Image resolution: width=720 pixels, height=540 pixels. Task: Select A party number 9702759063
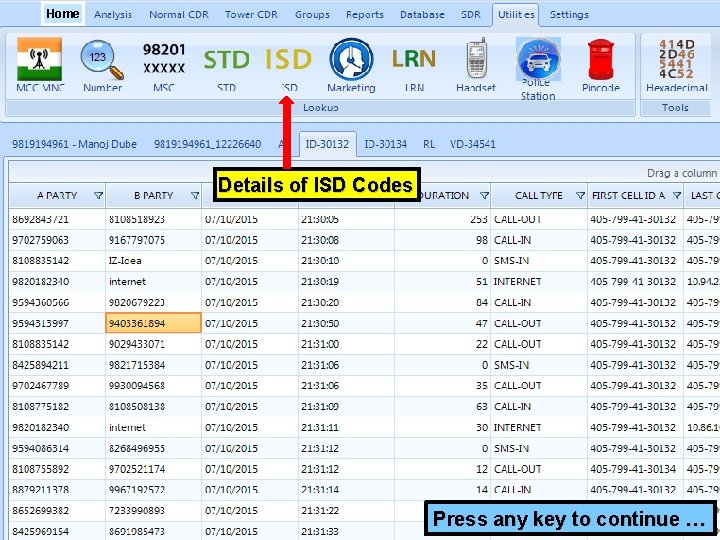coord(57,240)
